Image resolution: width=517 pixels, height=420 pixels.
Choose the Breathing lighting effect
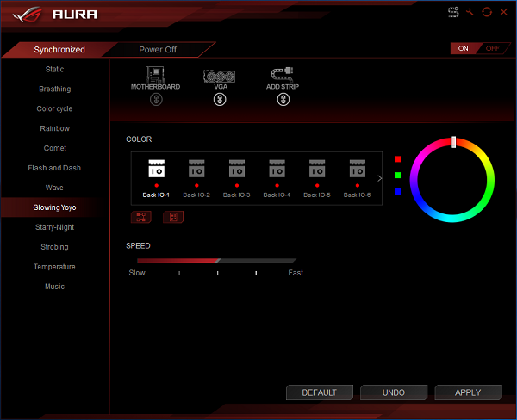point(55,89)
